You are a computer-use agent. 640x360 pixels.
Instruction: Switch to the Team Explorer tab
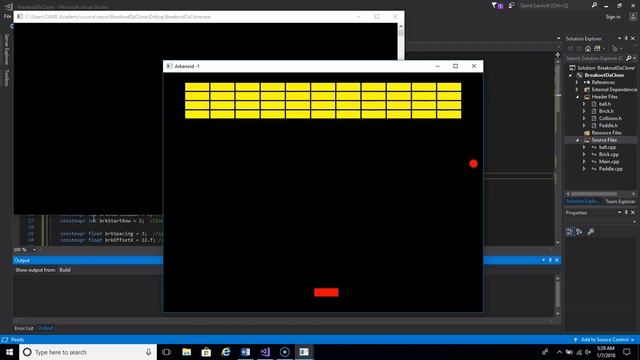pyautogui.click(x=620, y=202)
